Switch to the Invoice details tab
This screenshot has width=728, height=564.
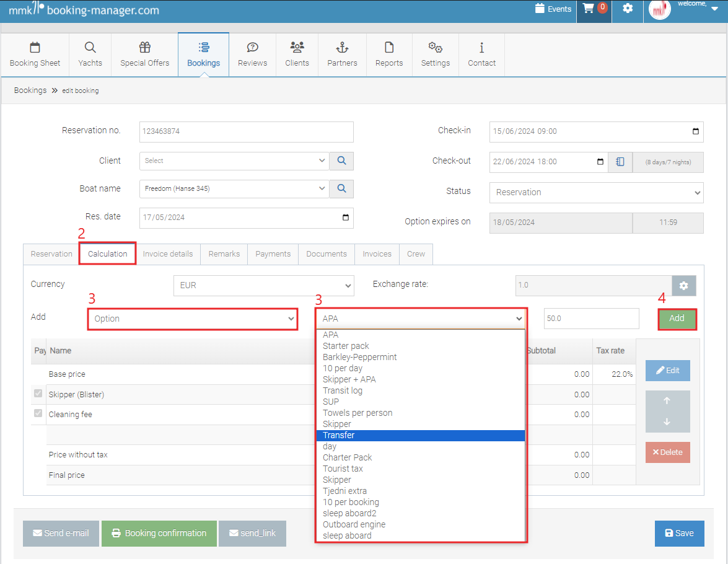point(167,254)
